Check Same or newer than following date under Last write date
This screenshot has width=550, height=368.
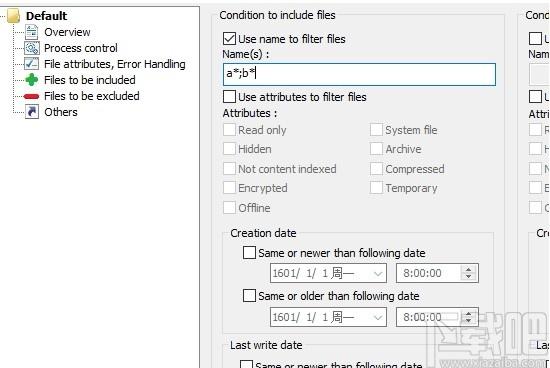(246, 364)
